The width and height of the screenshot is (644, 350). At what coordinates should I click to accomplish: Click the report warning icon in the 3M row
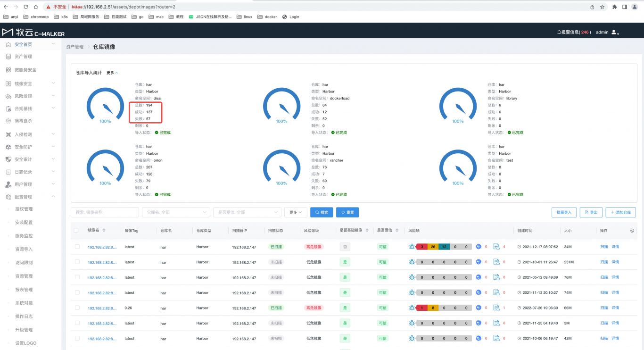(496, 323)
